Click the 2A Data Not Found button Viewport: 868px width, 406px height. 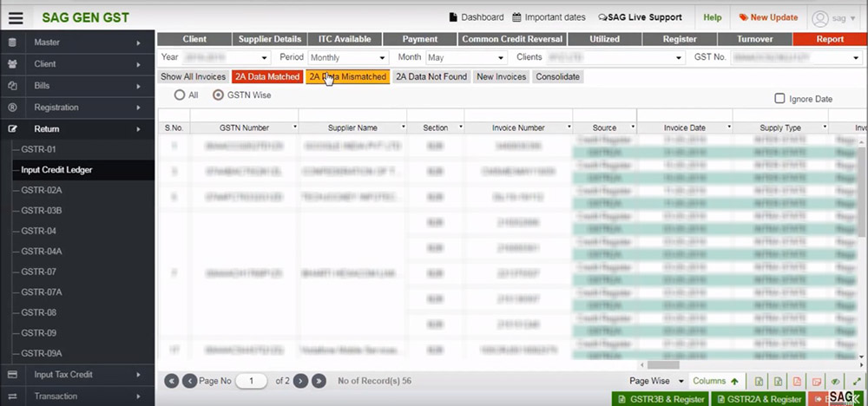(x=431, y=76)
